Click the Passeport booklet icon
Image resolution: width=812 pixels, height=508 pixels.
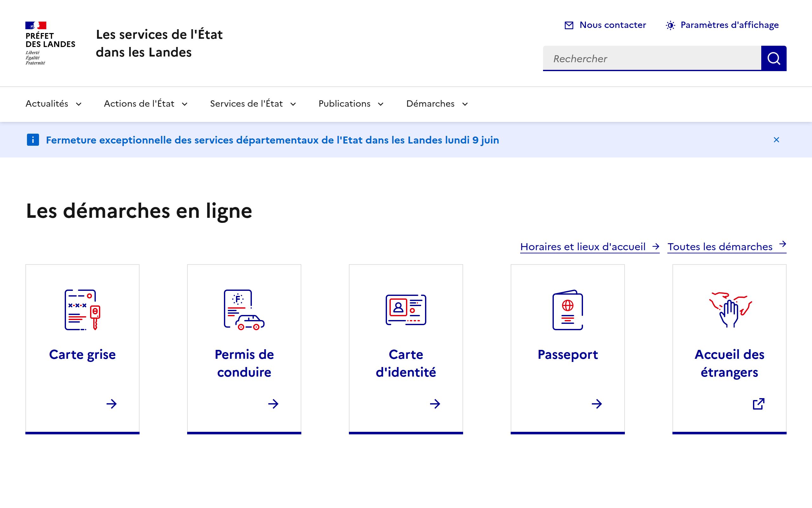[x=568, y=310]
